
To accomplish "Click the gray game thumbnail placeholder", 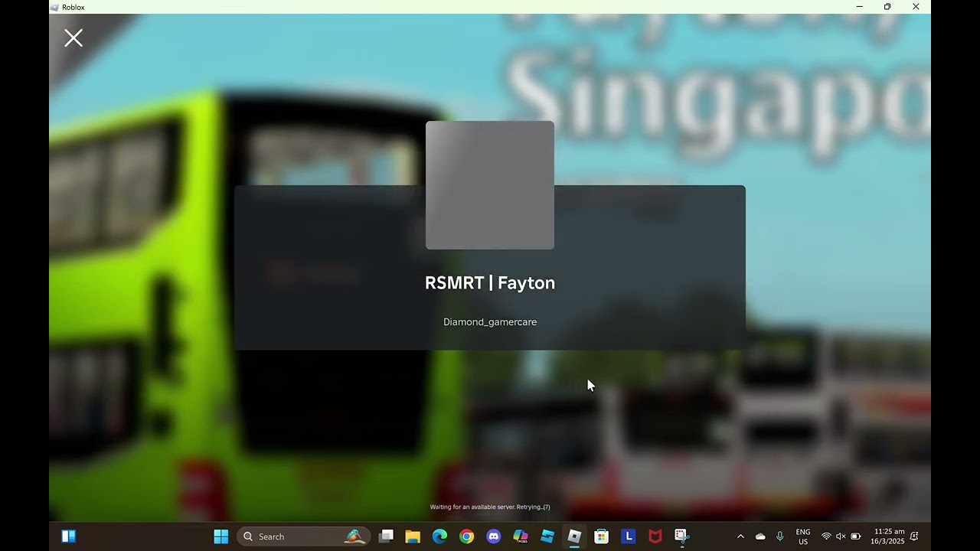I will 490,185.
